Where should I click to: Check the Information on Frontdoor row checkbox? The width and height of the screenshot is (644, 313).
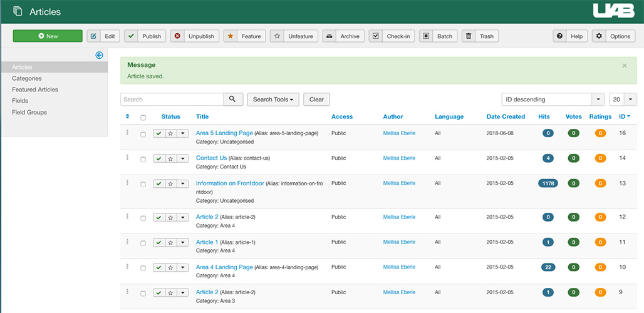point(143,184)
